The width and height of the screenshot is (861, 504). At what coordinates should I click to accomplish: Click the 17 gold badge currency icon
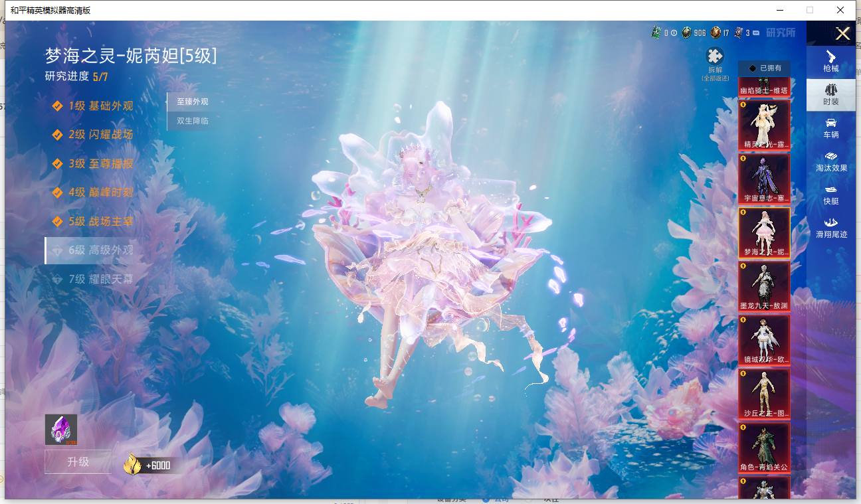point(716,33)
